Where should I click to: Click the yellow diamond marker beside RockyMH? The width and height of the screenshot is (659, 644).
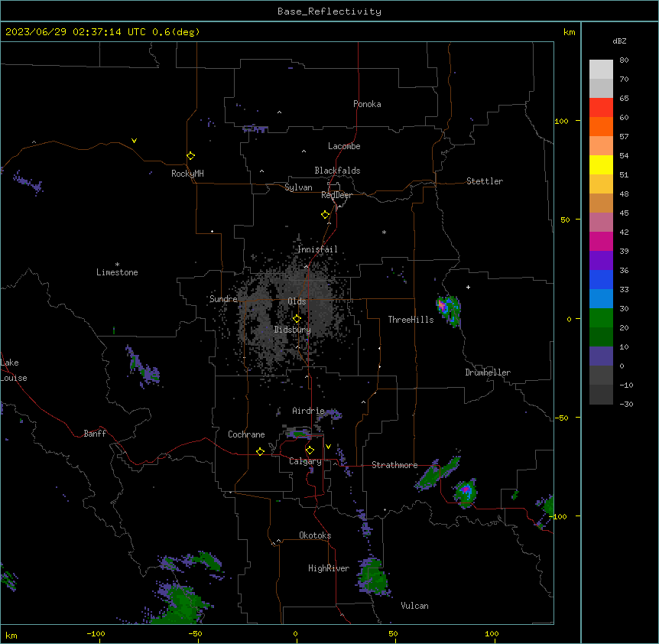coord(191,156)
